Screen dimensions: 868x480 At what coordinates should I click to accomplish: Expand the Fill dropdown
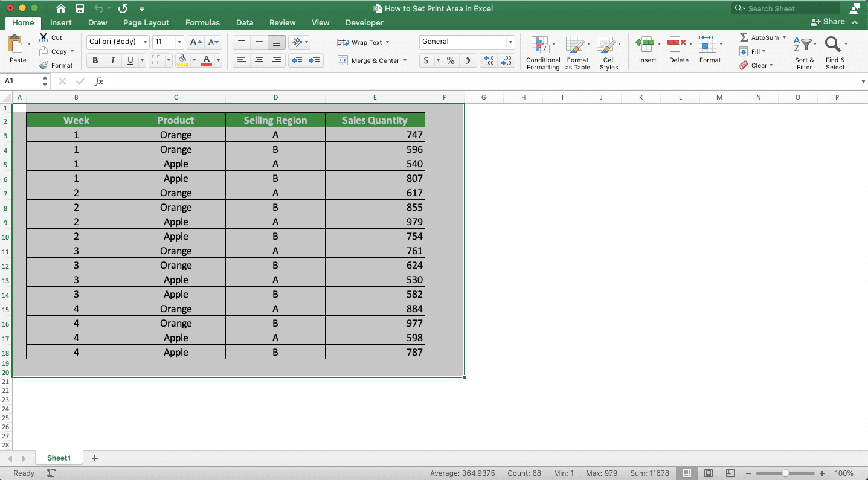click(x=764, y=51)
